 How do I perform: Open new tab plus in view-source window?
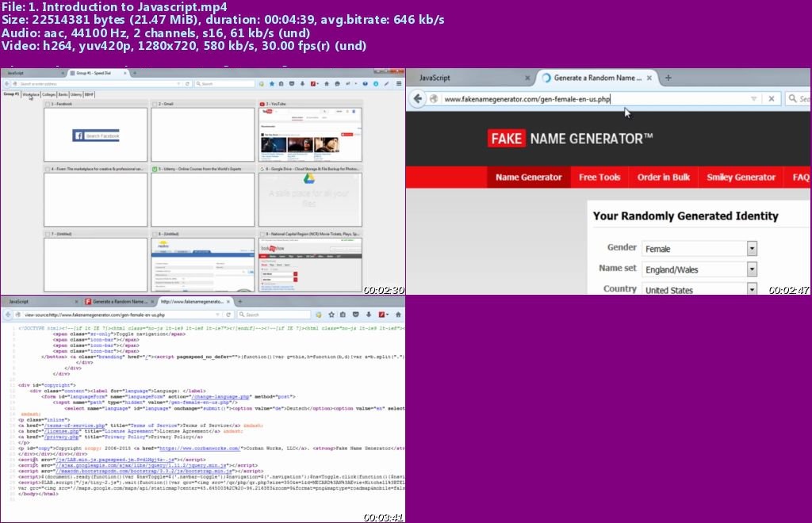point(239,302)
